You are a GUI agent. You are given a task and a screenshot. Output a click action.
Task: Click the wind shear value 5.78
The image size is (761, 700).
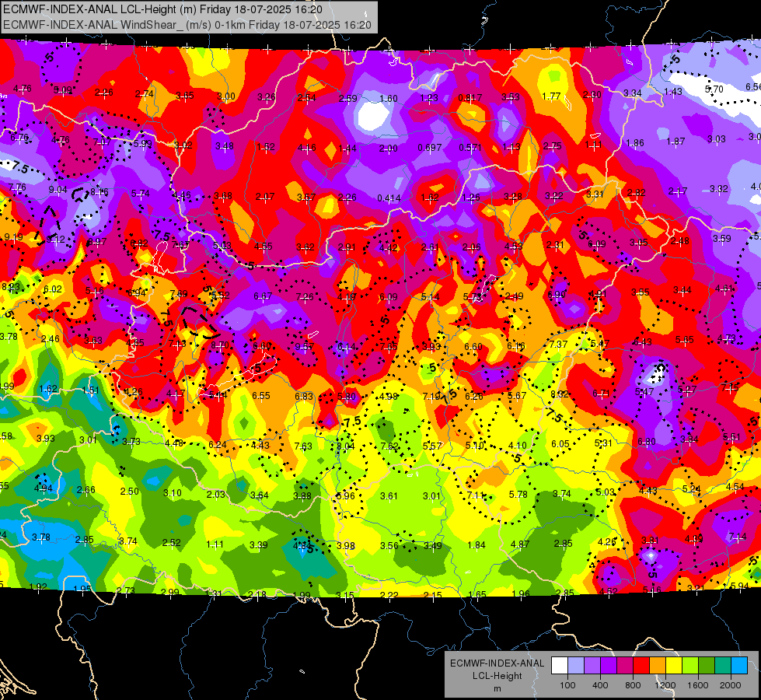click(x=518, y=494)
